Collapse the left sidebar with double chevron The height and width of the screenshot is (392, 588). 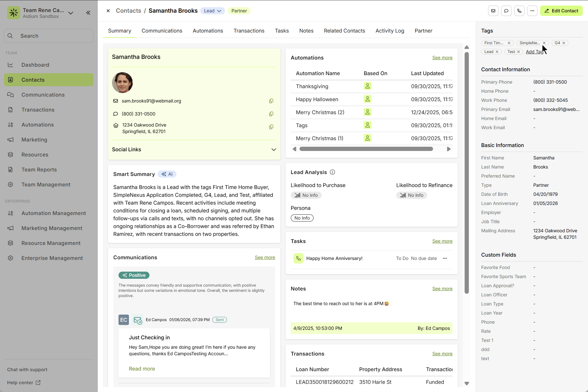(88, 13)
